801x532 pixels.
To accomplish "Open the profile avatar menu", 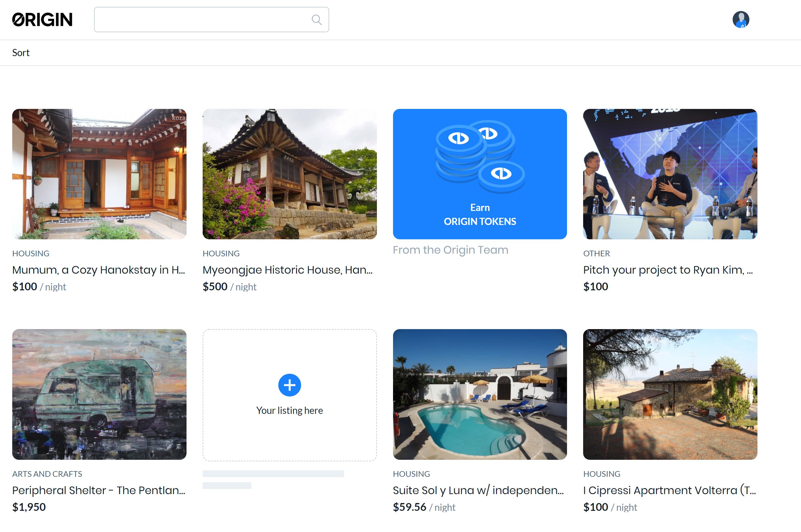I will 741,19.
